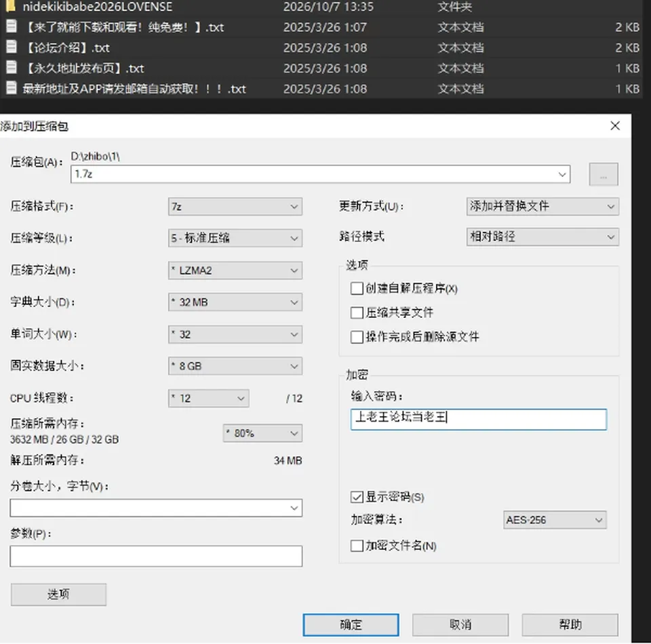
Task: Enable 创建自解压程序 checkbox
Action: pyautogui.click(x=357, y=288)
